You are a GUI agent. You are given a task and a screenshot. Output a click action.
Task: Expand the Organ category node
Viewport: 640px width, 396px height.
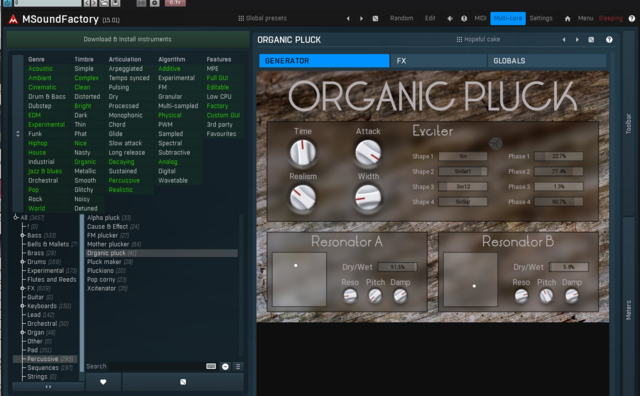22,332
